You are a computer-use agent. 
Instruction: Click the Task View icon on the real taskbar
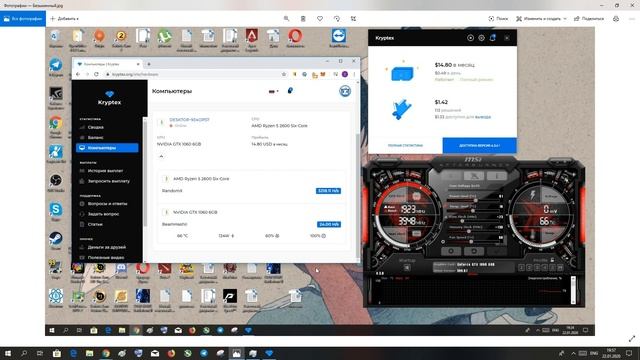point(40,353)
